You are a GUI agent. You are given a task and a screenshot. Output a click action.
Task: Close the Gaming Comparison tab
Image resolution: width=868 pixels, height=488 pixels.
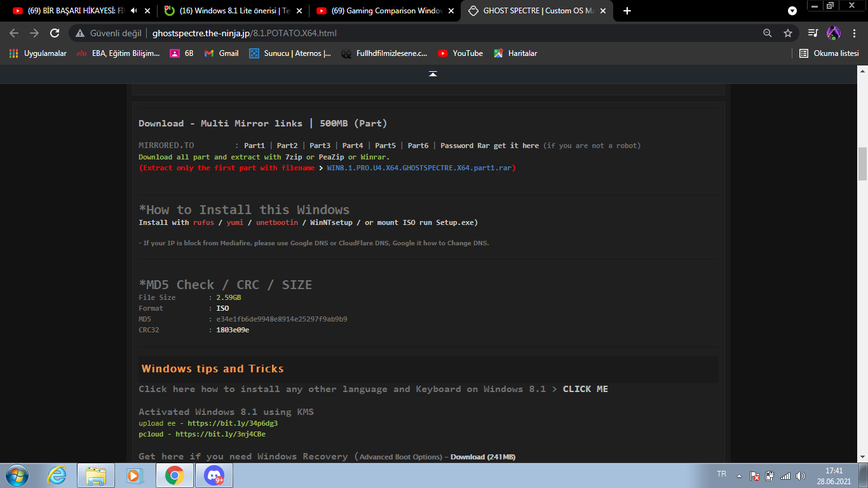(451, 11)
